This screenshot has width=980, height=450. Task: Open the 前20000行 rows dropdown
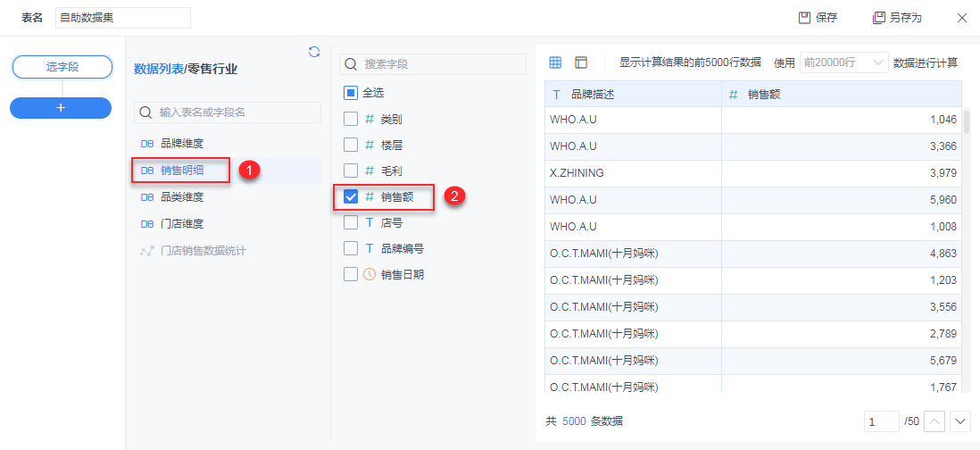point(843,62)
